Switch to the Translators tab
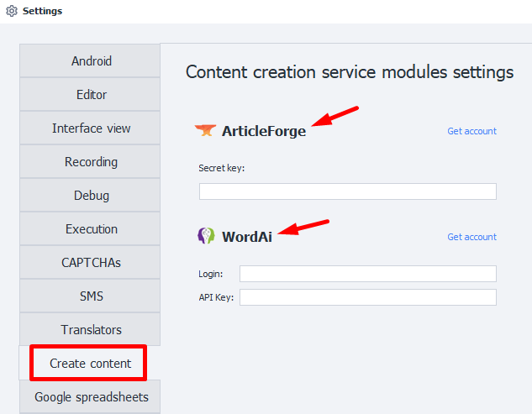Screen dimensions: 532x414 (91, 330)
